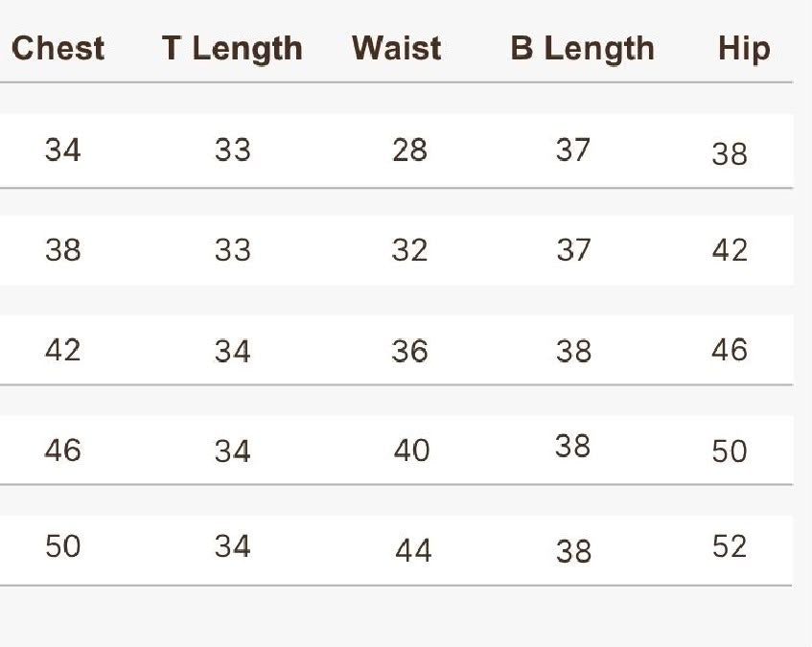This screenshot has height=647, width=812.
Task: Click chest value 38 in second row
Action: point(62,250)
